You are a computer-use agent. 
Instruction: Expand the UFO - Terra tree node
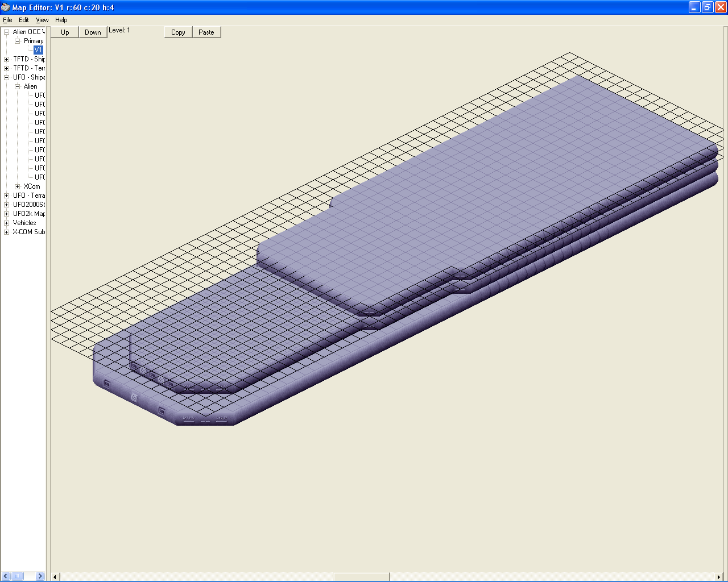coord(7,196)
